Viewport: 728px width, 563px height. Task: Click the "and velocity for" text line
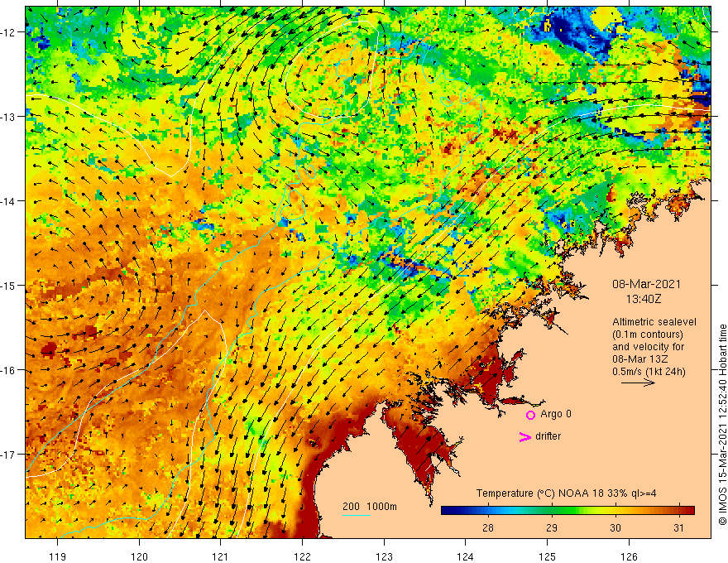click(648, 347)
